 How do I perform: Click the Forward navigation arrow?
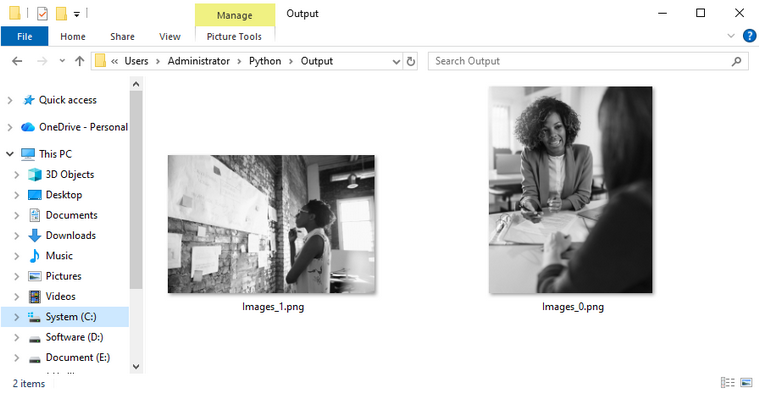(42, 61)
